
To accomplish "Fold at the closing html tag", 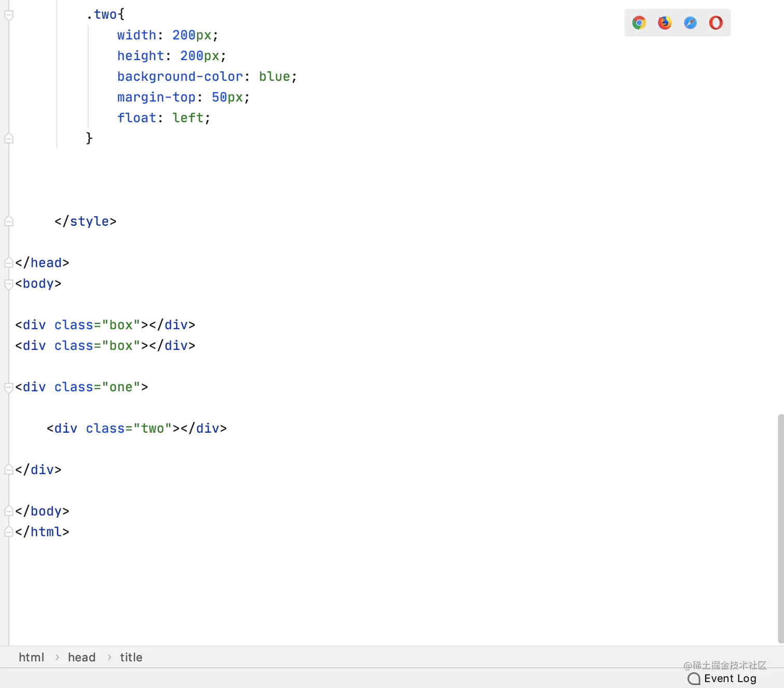I will coord(9,532).
